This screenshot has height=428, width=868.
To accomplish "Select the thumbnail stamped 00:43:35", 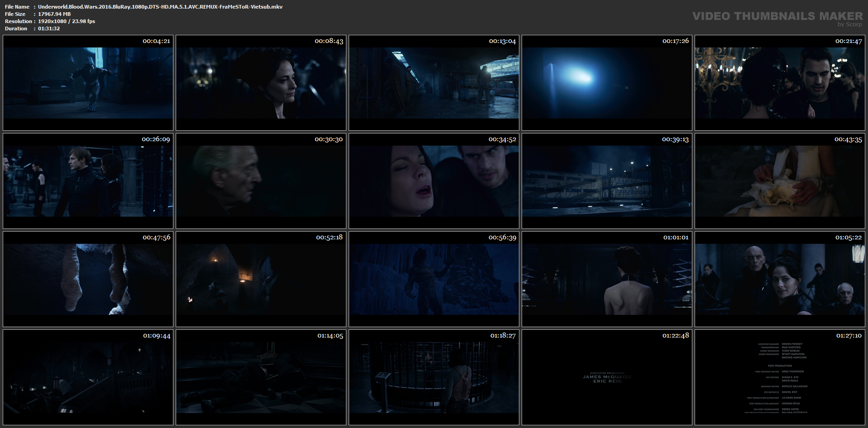I will pyautogui.click(x=780, y=181).
